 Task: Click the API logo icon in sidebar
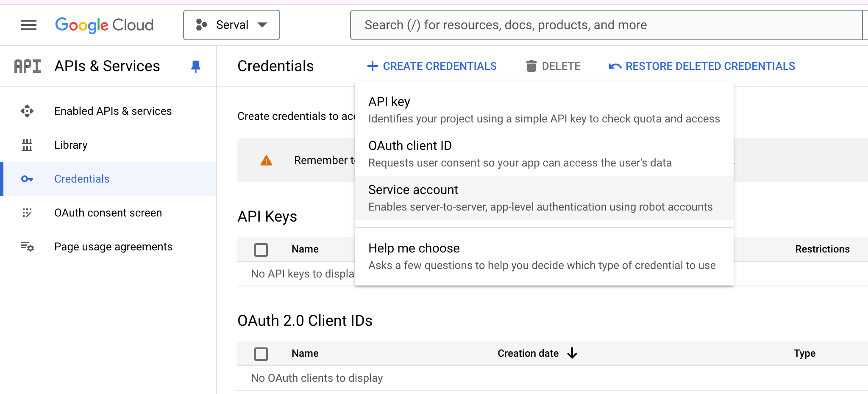coord(28,66)
